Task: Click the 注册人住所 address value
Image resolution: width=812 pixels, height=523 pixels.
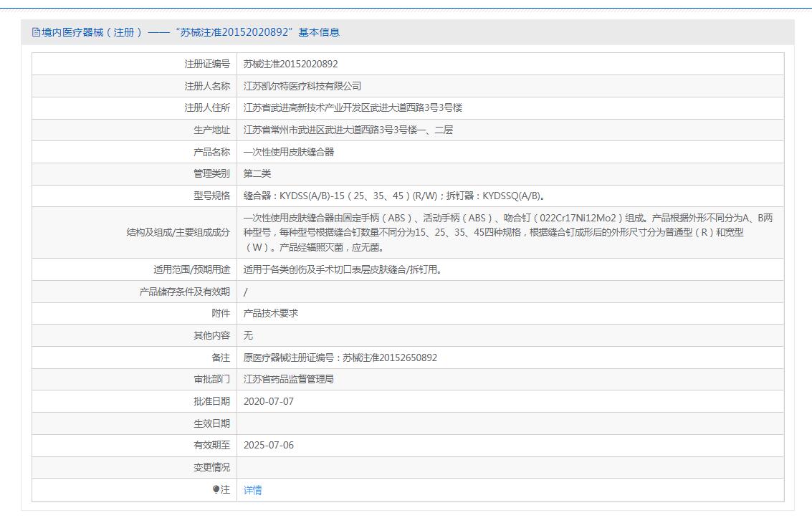Action: (x=353, y=108)
